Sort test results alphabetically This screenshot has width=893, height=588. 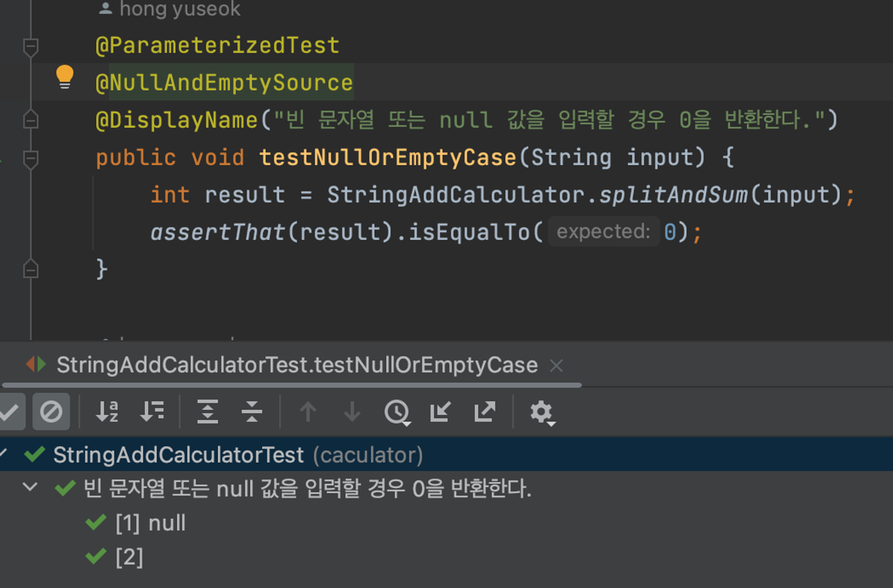point(107,411)
